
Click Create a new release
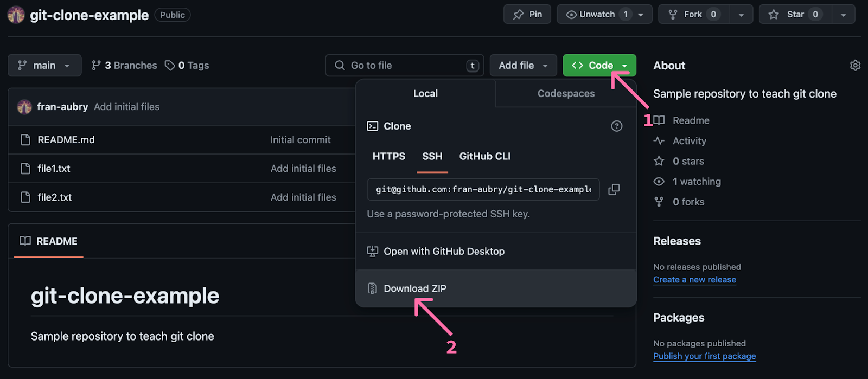(694, 280)
